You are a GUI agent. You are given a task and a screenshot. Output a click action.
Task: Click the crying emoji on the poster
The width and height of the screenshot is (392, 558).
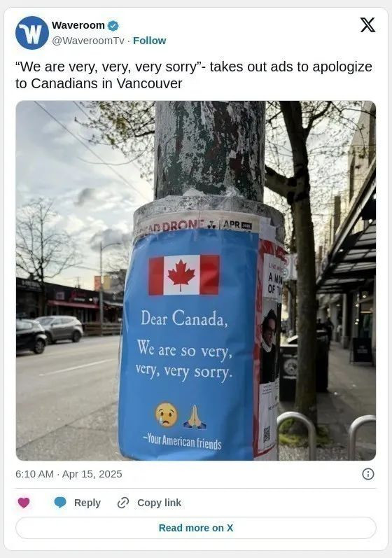click(x=167, y=415)
